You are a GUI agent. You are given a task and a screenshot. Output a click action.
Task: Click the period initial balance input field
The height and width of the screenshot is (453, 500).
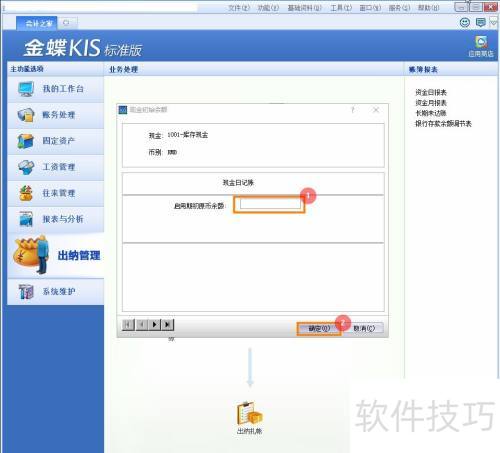click(270, 204)
